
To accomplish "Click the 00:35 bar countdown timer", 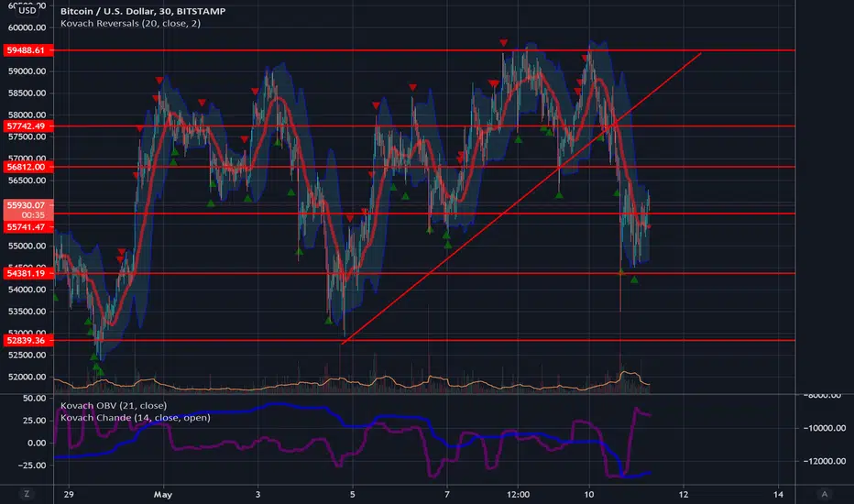I will (x=33, y=215).
